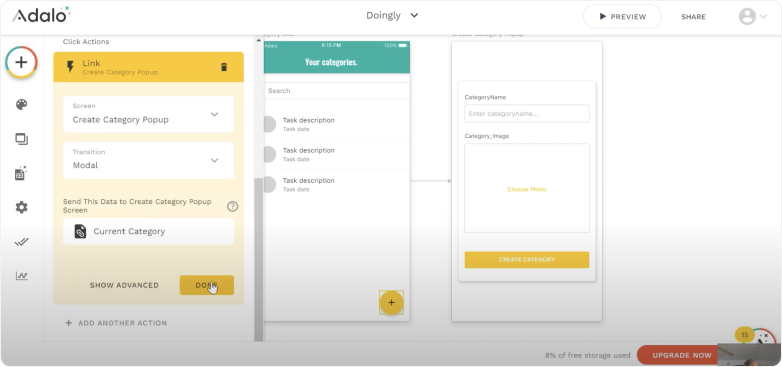Click the help question mark icon
782x367 pixels.
(232, 206)
